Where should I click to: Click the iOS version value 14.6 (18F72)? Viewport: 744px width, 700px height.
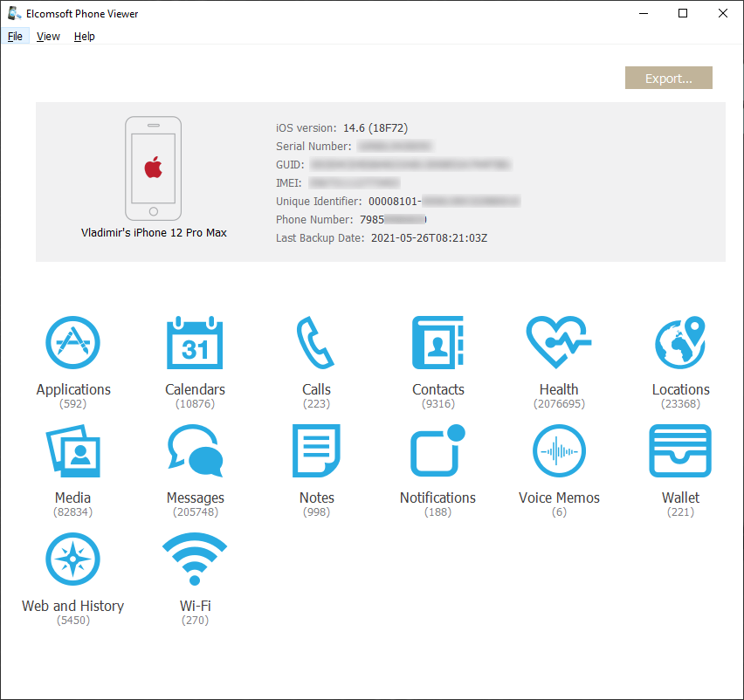pos(375,128)
